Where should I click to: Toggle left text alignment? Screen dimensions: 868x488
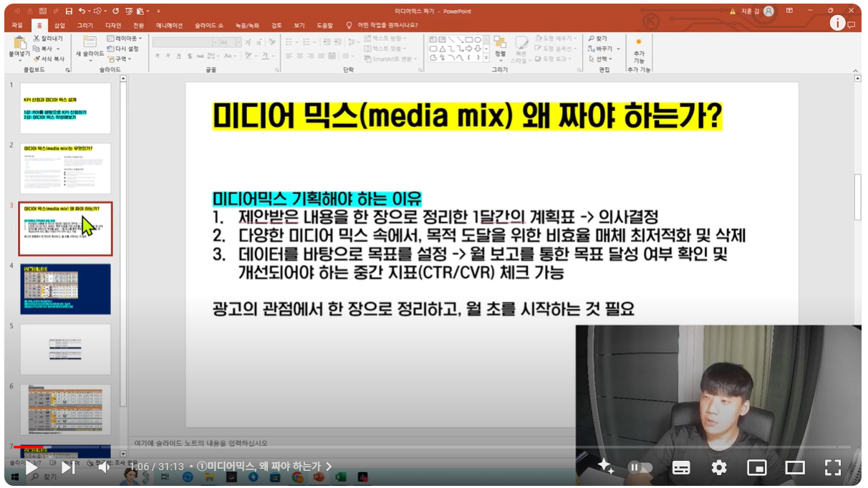coord(289,56)
